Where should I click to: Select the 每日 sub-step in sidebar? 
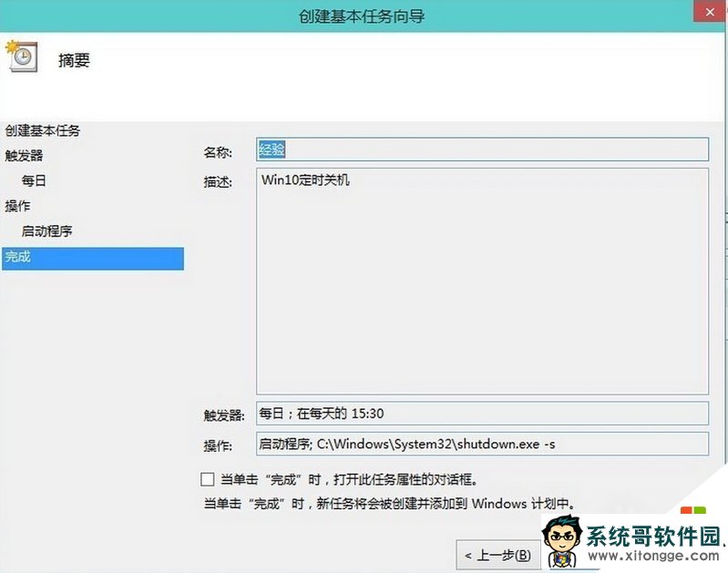click(34, 180)
